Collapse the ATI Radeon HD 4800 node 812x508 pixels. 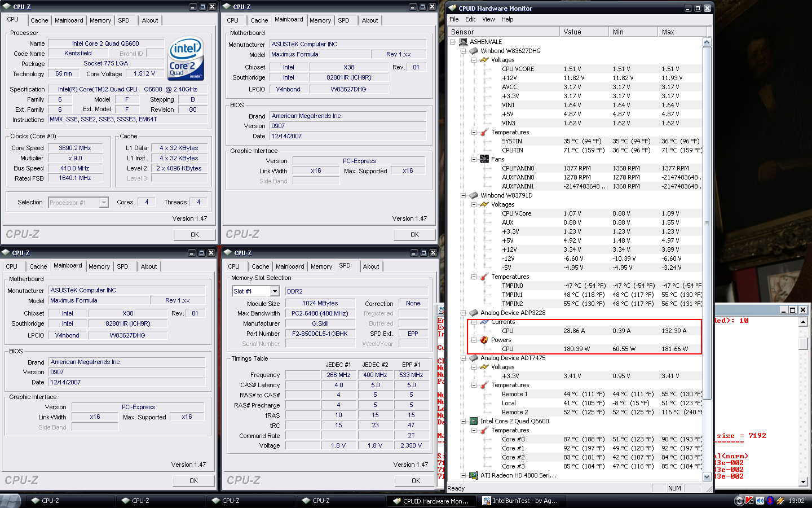(x=464, y=475)
